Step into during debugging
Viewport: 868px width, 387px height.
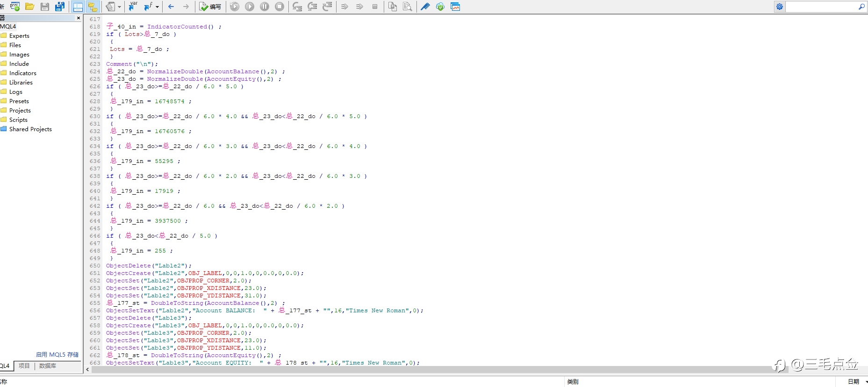tap(297, 7)
